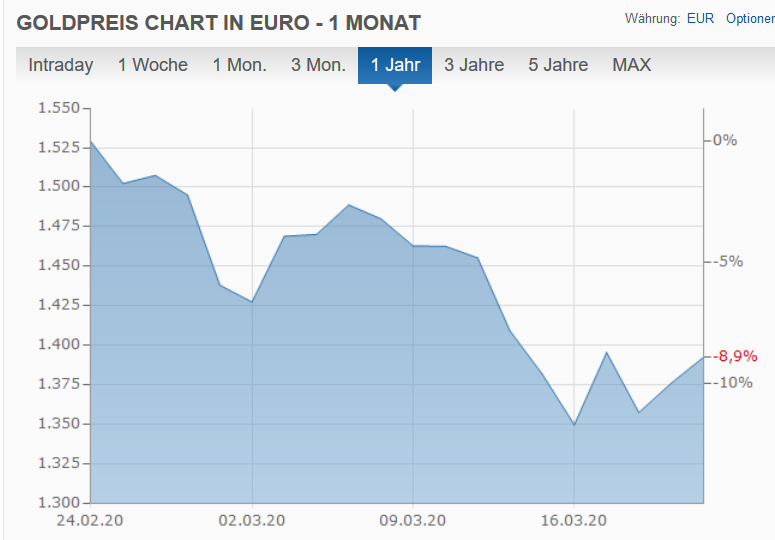The width and height of the screenshot is (775, 540).
Task: Click the active 1 Jahr tab
Action: point(395,66)
